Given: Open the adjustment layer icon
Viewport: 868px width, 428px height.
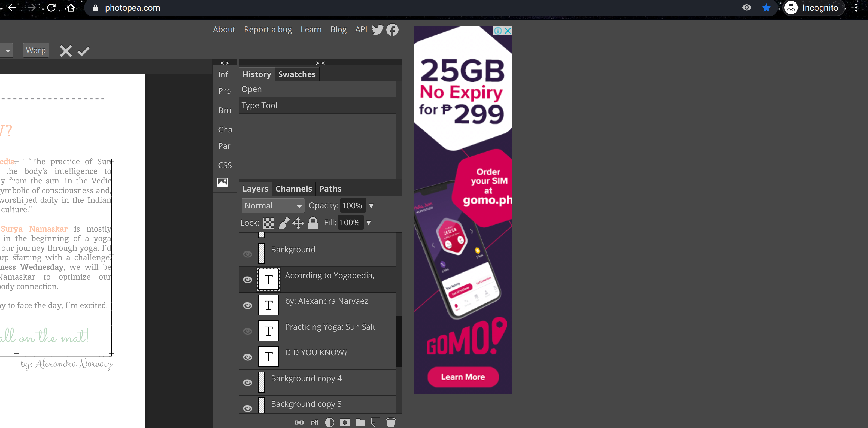Looking at the screenshot, I should [329, 422].
